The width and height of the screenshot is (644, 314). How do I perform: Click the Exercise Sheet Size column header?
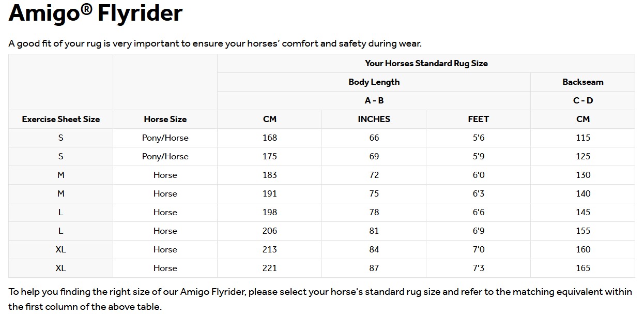(x=61, y=119)
